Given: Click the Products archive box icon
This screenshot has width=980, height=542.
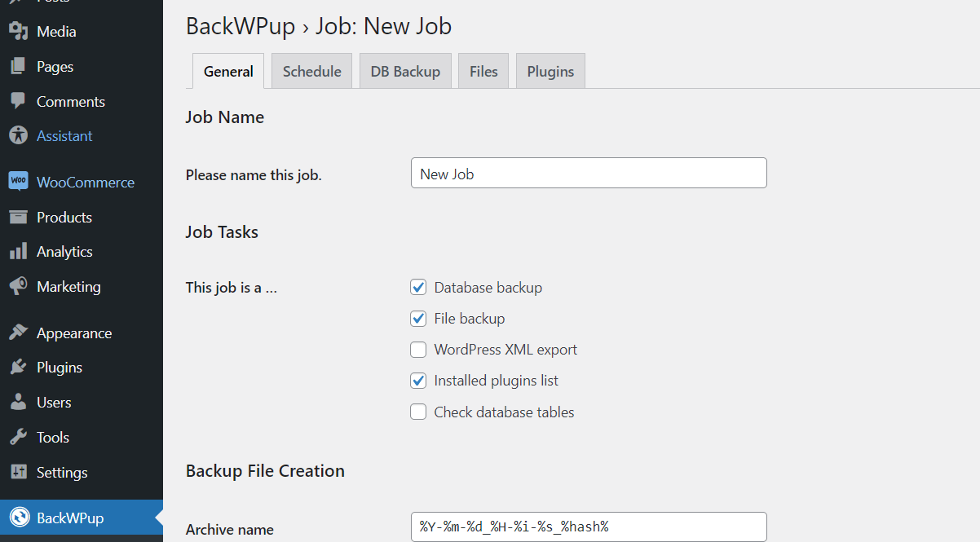Looking at the screenshot, I should (x=18, y=217).
